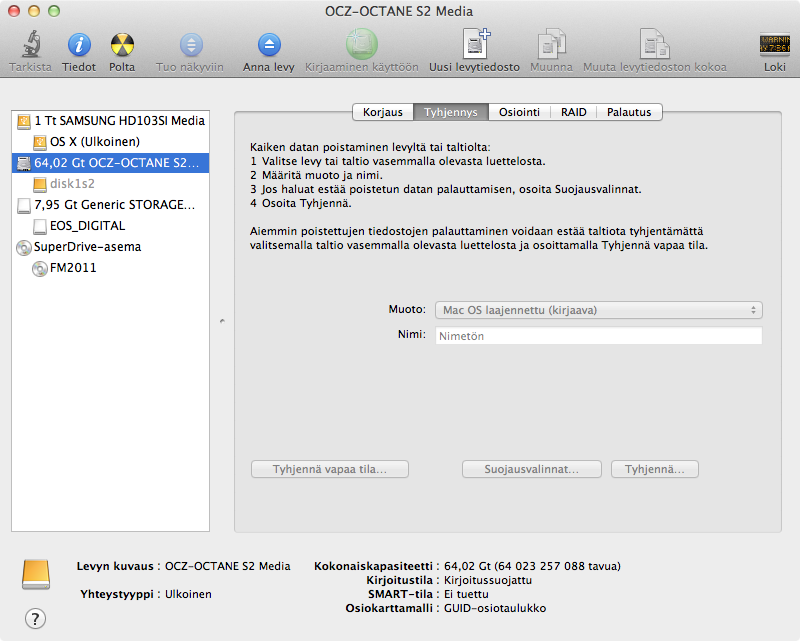
Task: Click the Tyhjennä erase button
Action: click(x=655, y=469)
